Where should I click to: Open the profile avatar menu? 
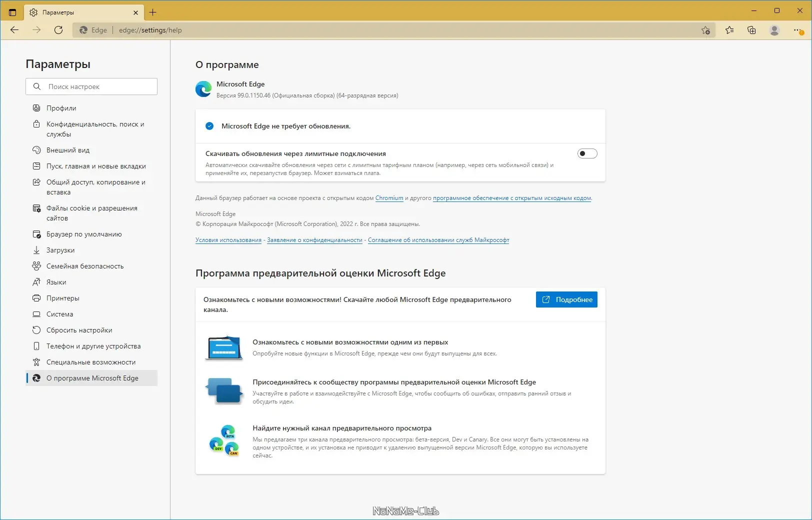[774, 30]
